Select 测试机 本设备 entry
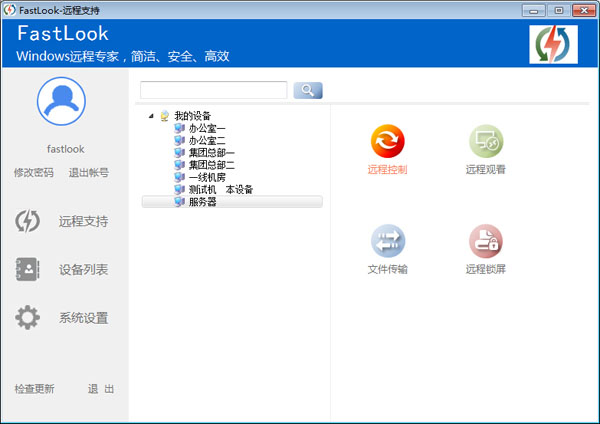Screen dimensions: 600x424 point(221,189)
